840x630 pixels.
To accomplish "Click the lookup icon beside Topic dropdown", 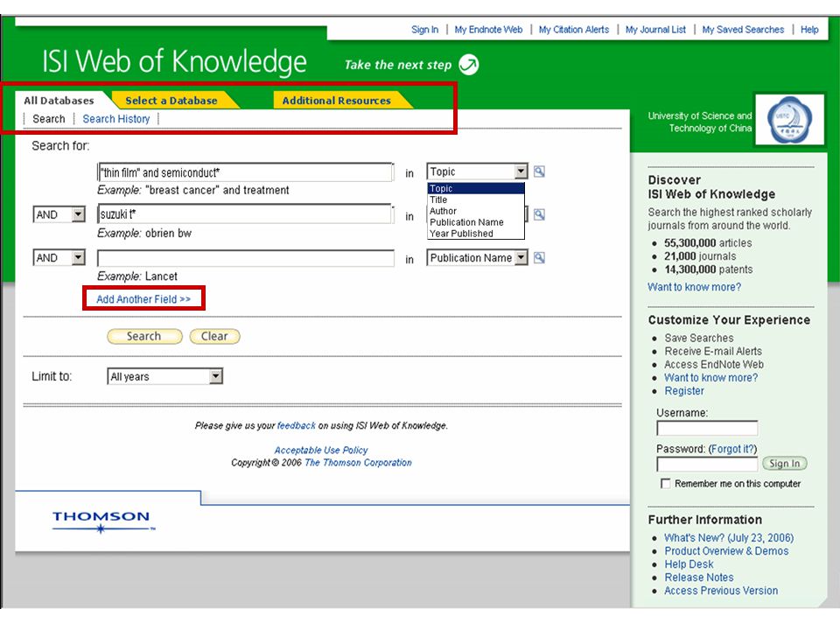I will coord(539,171).
